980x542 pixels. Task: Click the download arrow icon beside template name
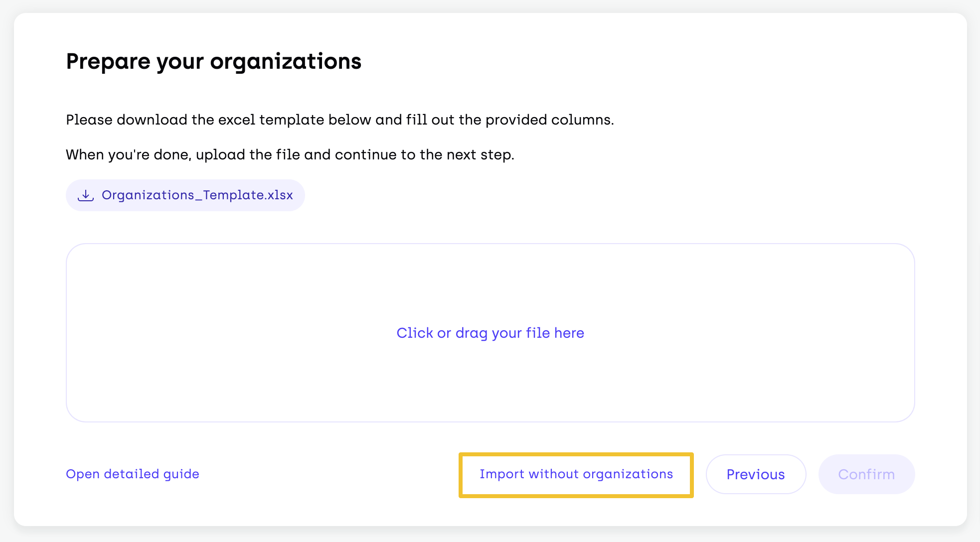point(86,195)
